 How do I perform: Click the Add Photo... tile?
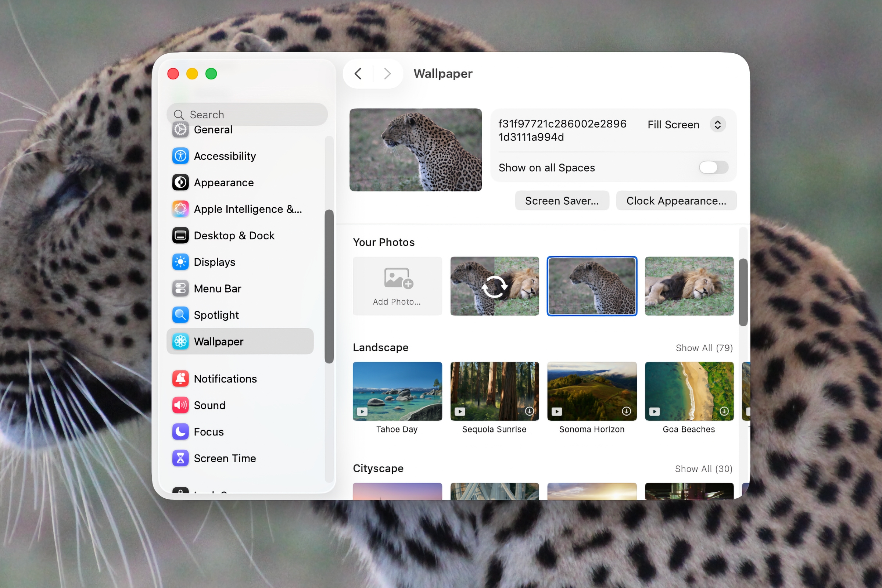pos(397,286)
